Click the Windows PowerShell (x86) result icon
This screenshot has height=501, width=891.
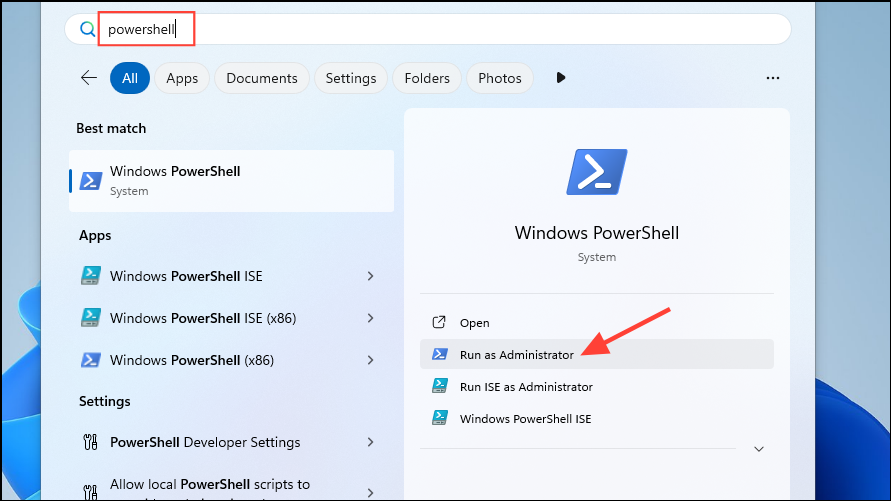91,360
